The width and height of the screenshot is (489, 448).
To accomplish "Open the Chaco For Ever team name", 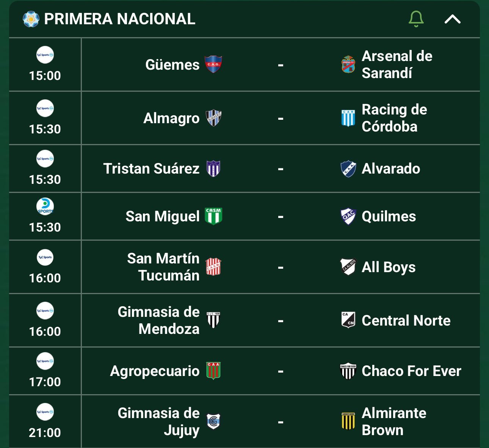I will 411,371.
